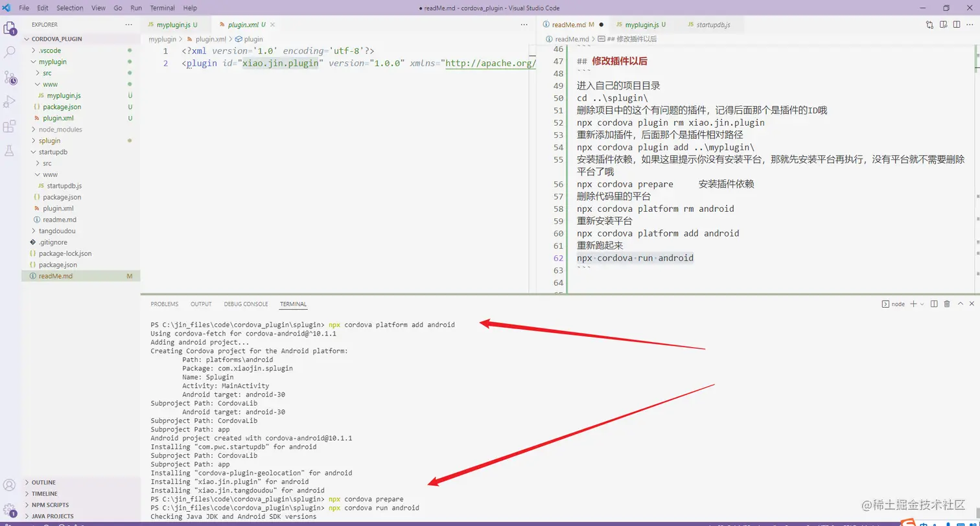Close the plugin.xml editor tab
The image size is (980, 526).
click(272, 25)
